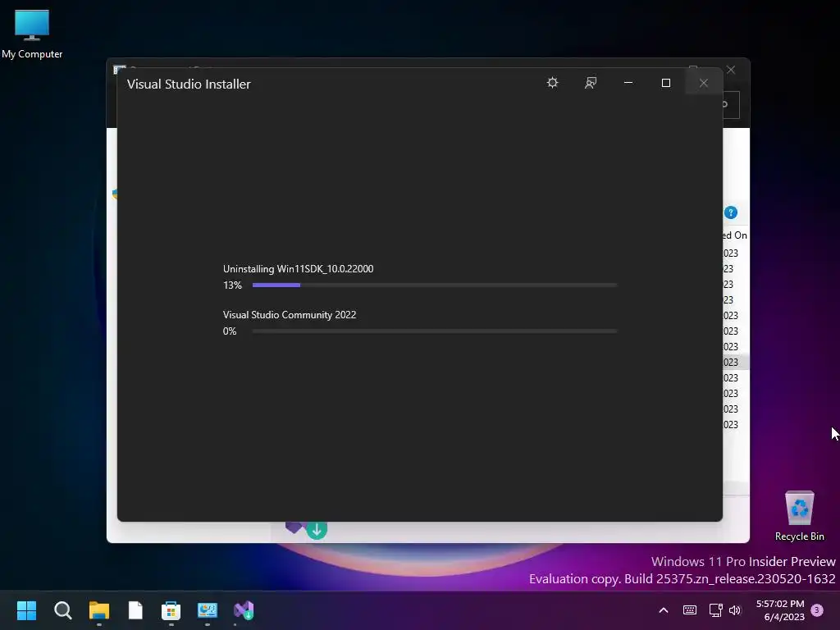Click the Visual Studio download icon in background window
This screenshot has width=840, height=630.
tap(307, 529)
